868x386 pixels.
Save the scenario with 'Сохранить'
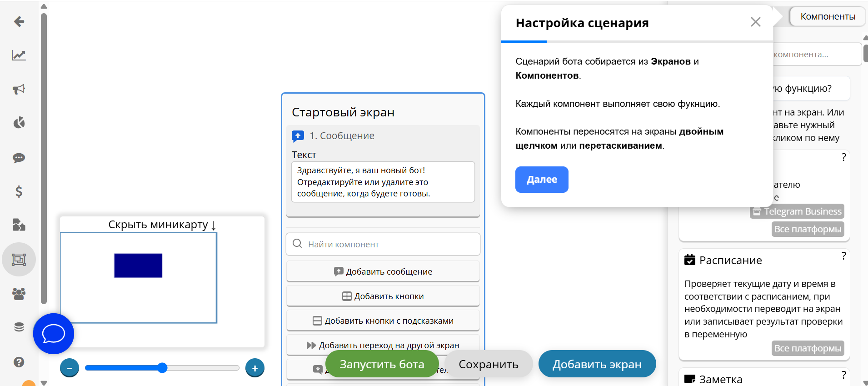tap(489, 364)
